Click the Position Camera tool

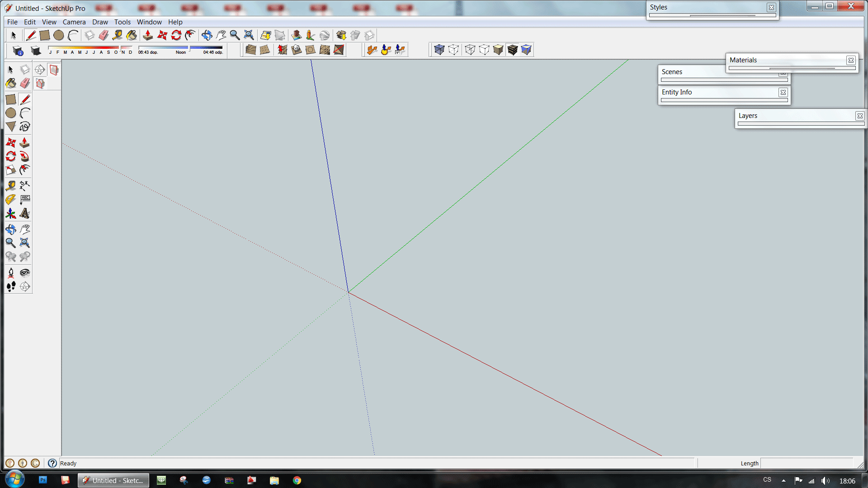(x=11, y=272)
